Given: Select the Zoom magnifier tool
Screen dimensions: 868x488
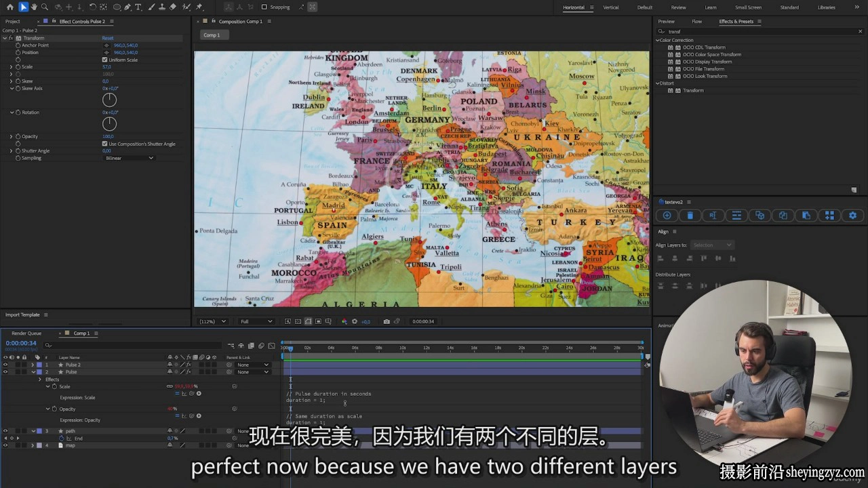Looking at the screenshot, I should (x=45, y=7).
